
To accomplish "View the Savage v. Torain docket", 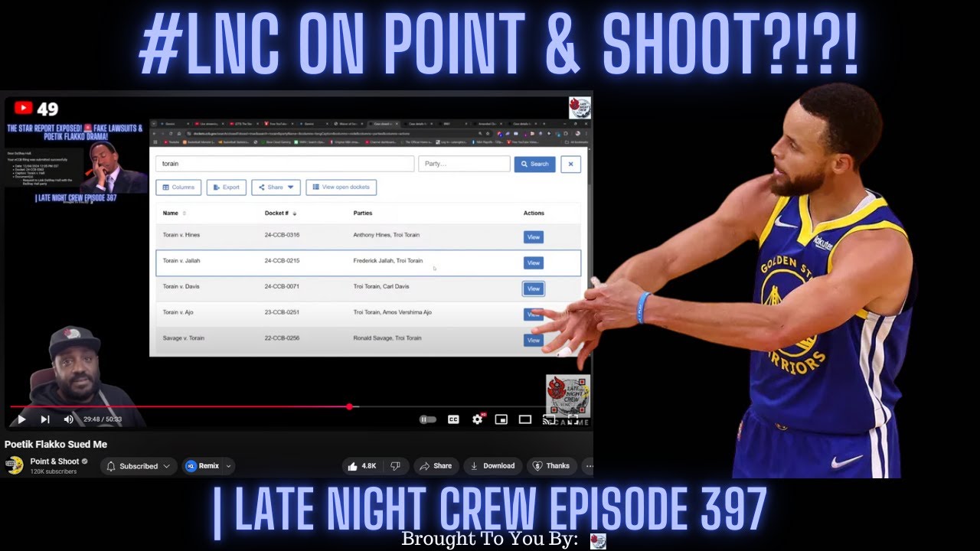I will (534, 340).
